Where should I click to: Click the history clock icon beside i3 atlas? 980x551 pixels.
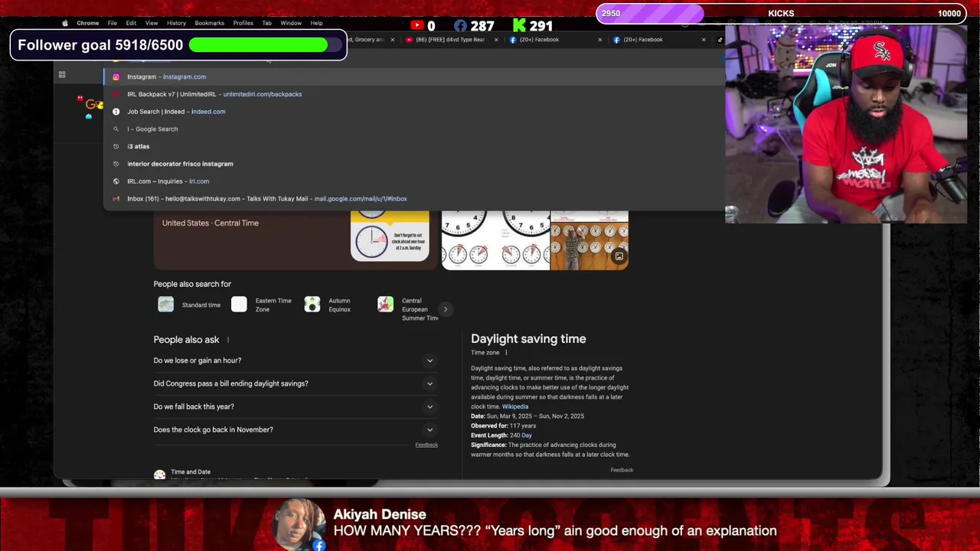[x=116, y=146]
